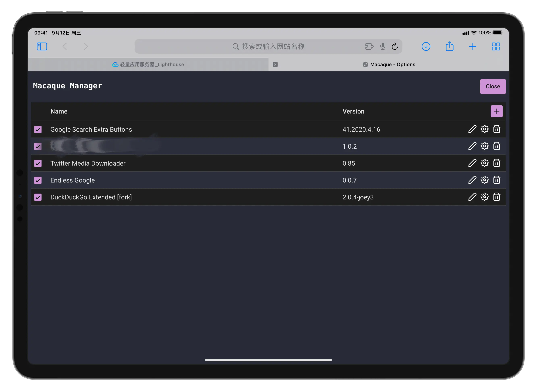Close the Macaque - Options tab
This screenshot has width=537, height=392.
pos(275,64)
